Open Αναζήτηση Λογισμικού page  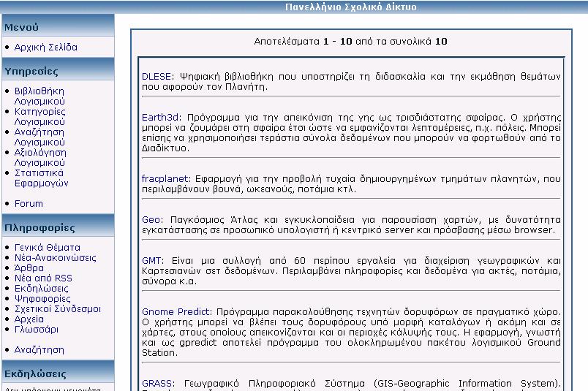39,137
